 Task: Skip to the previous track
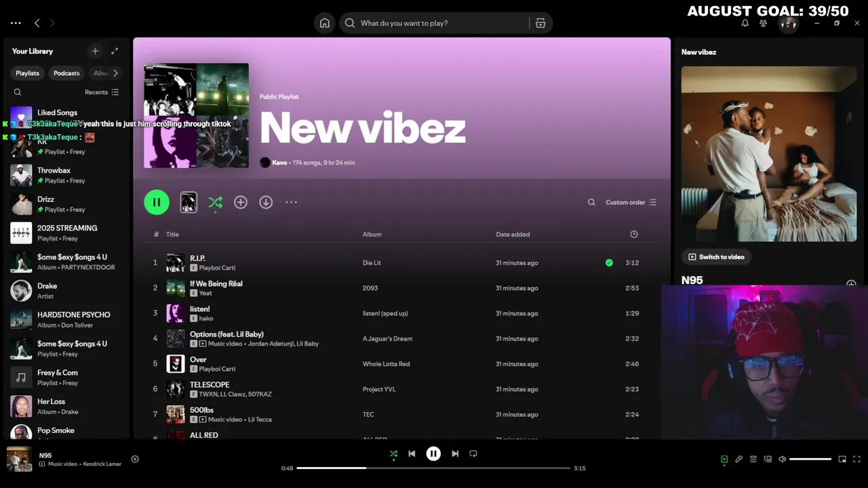click(x=412, y=453)
